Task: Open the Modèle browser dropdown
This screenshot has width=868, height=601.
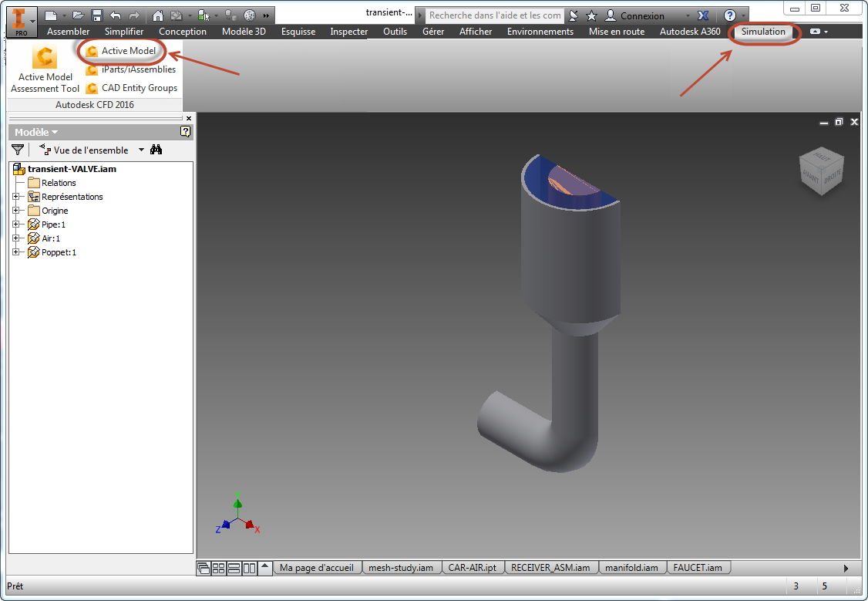Action: coord(36,133)
